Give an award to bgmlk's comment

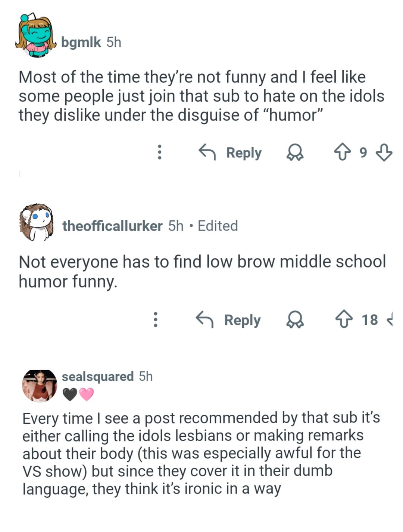[295, 153]
